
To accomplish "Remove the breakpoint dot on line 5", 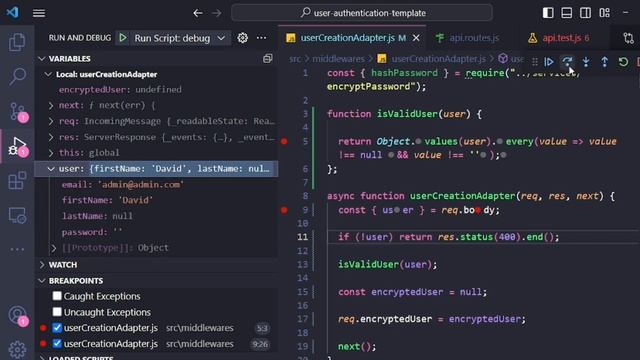I will [284, 142].
